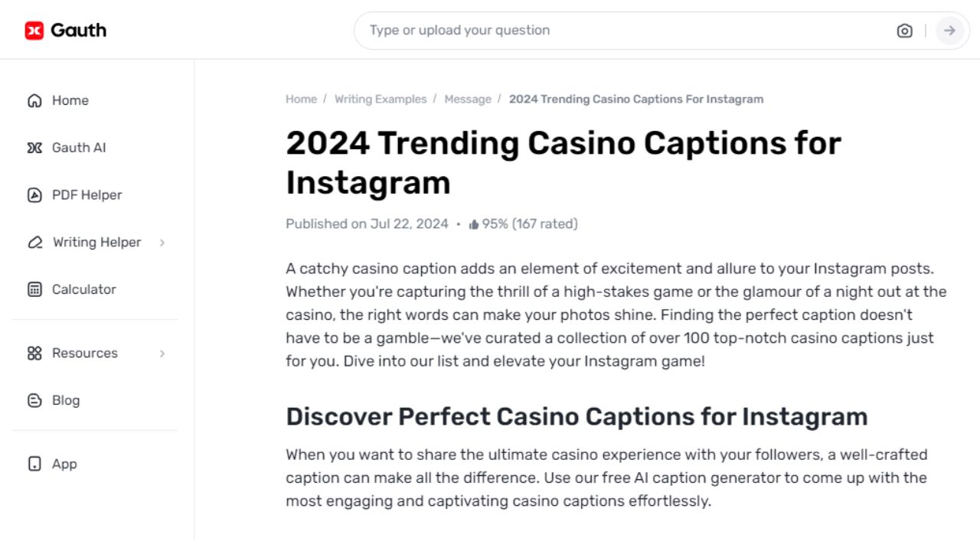
Task: Open Writing Examples breadcrumb link
Action: [381, 99]
